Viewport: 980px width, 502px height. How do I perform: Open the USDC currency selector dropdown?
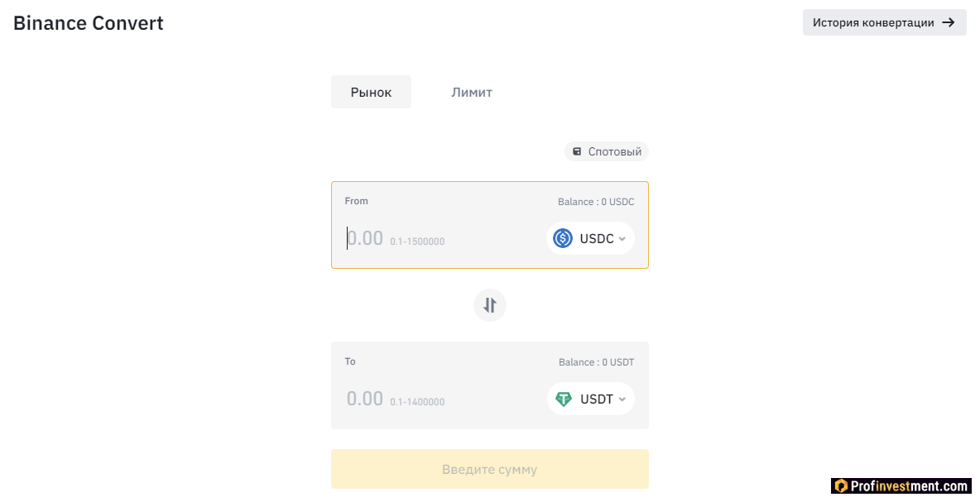[589, 237]
